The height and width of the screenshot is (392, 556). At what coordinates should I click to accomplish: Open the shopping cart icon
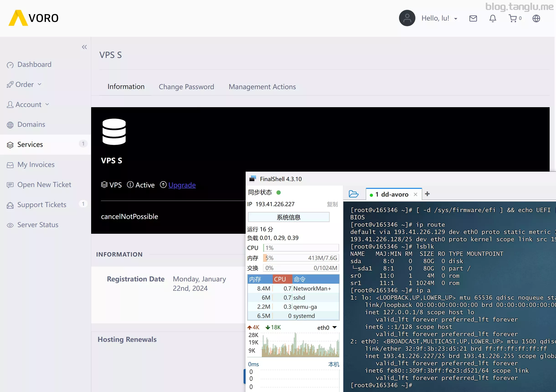513,18
